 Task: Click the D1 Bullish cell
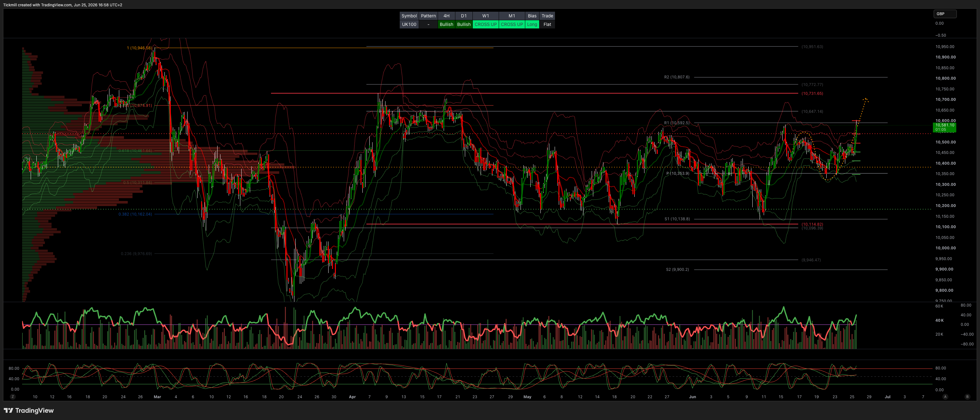click(x=464, y=24)
